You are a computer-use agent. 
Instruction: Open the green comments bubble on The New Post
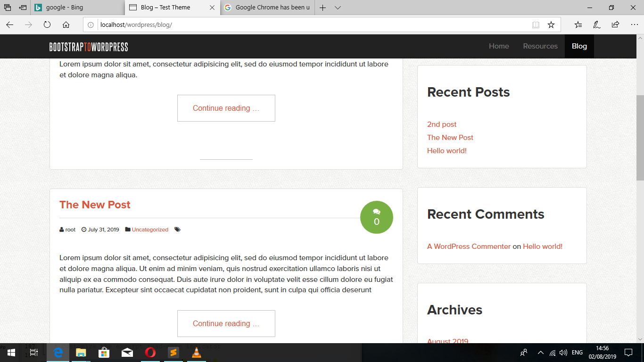click(376, 217)
